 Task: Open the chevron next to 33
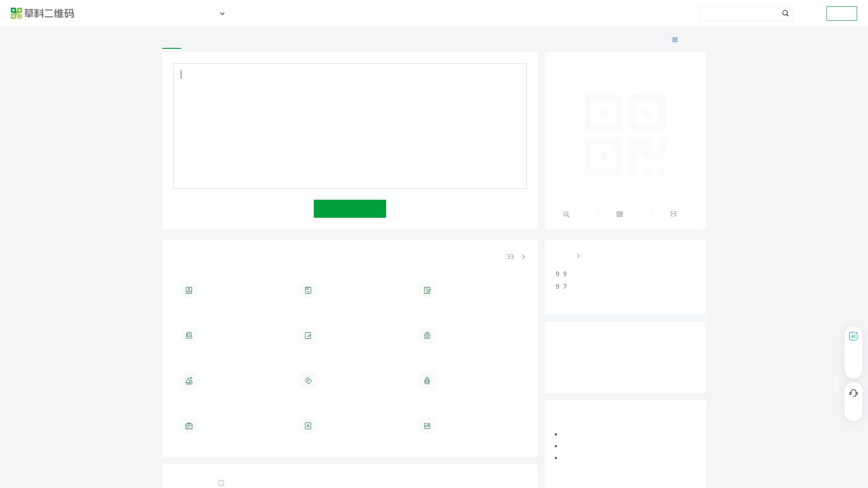(524, 257)
